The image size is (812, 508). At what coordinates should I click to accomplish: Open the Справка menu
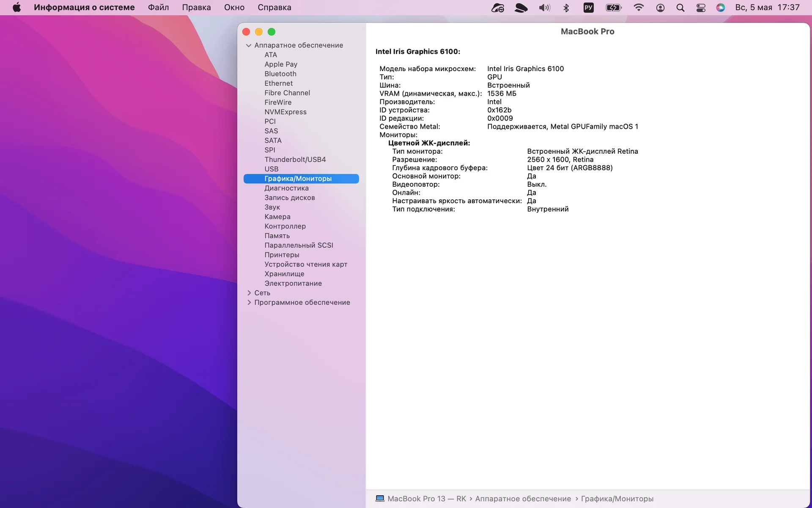(274, 7)
